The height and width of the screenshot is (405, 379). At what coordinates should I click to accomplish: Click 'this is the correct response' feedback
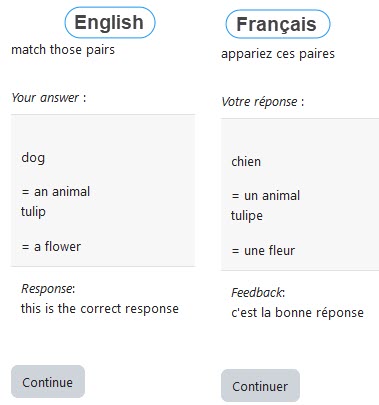[100, 309]
